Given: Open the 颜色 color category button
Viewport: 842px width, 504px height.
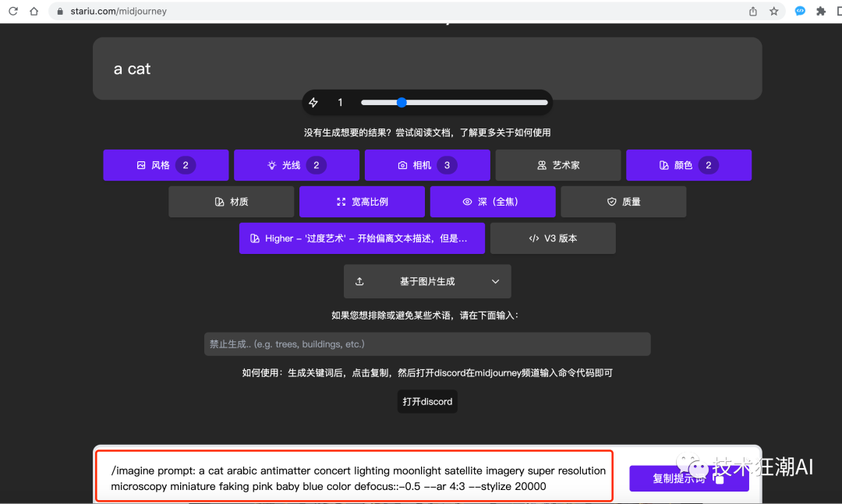Looking at the screenshot, I should pyautogui.click(x=689, y=165).
